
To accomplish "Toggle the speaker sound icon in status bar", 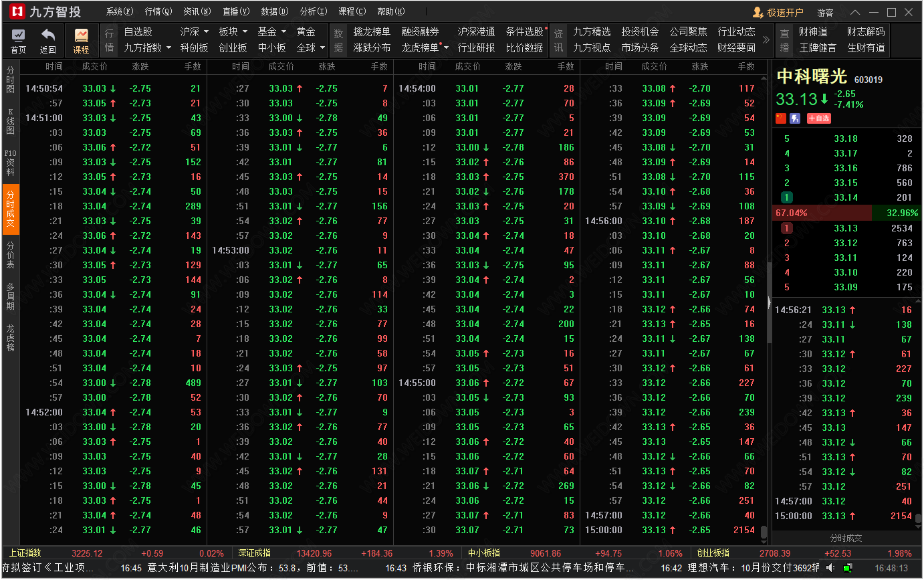I will tap(830, 568).
